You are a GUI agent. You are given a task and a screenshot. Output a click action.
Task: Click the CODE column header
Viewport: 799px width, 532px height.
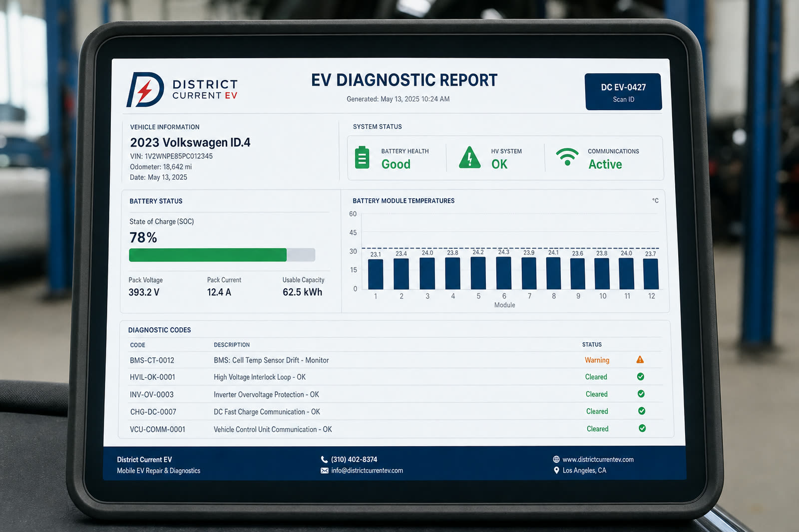coord(138,345)
